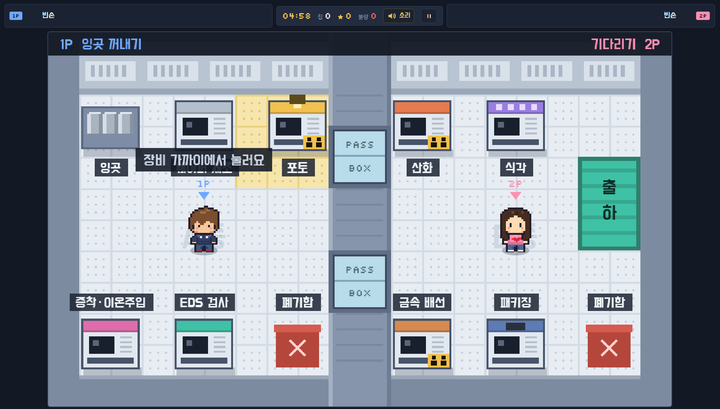Click the yellow star score counter
720x409 pixels.
click(344, 16)
